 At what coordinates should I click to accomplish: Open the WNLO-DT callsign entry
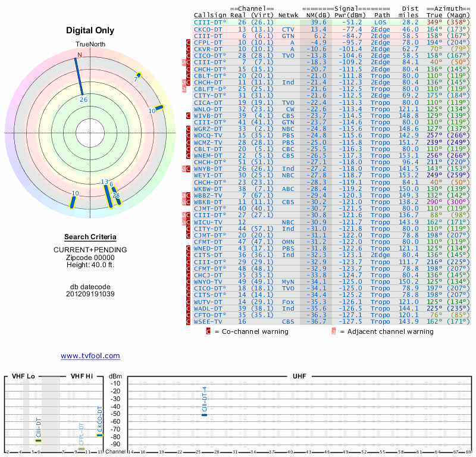(208, 109)
